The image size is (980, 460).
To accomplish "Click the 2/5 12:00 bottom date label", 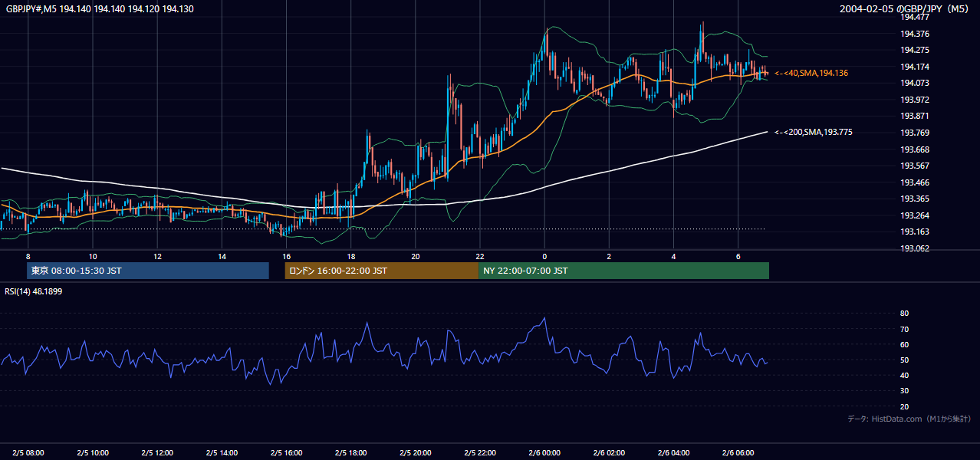I will (157, 452).
